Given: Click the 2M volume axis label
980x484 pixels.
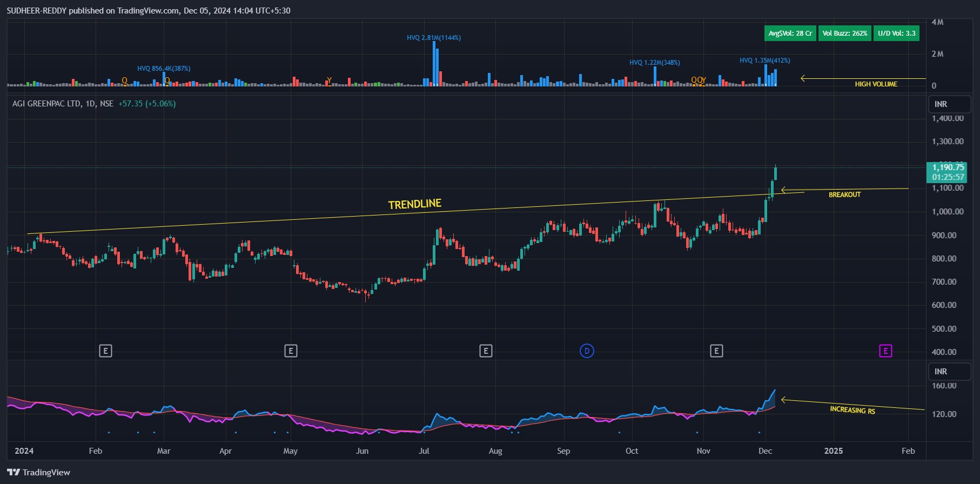Looking at the screenshot, I should click(937, 54).
